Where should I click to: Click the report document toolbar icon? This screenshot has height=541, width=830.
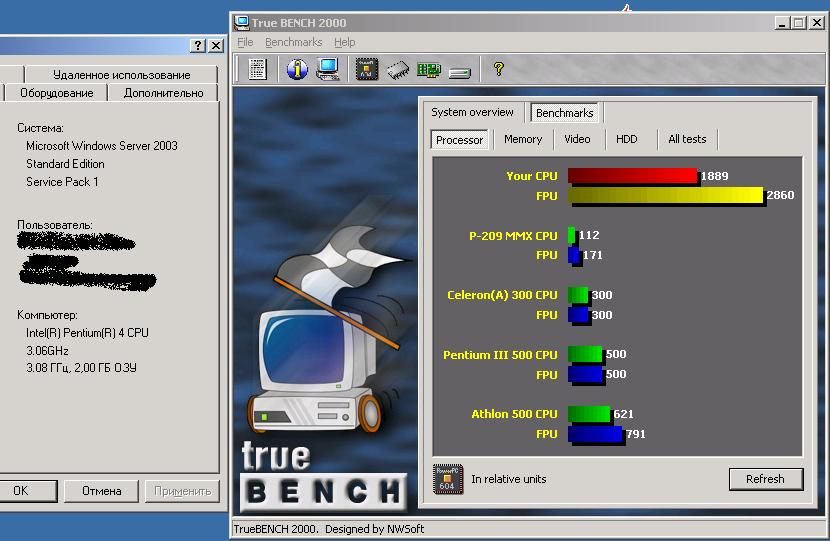point(257,69)
